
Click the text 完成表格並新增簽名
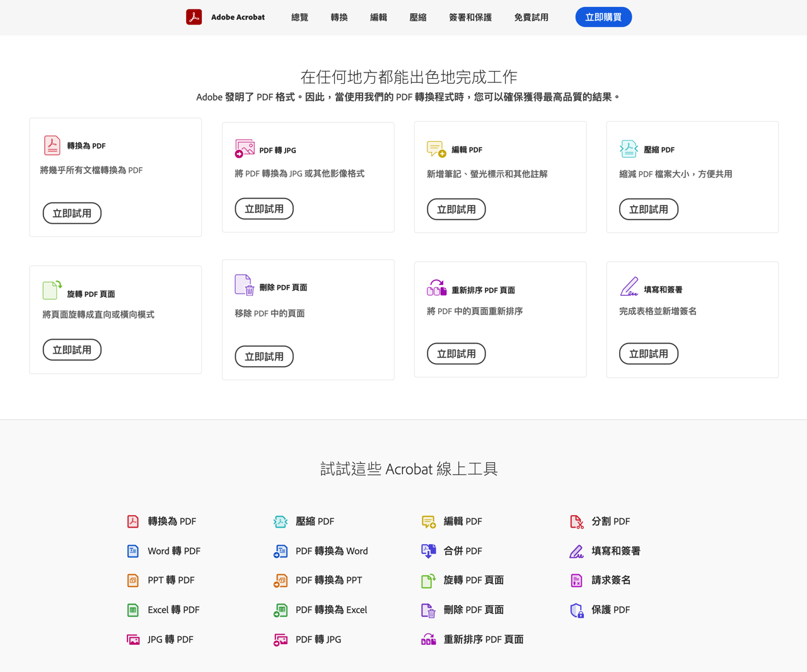click(658, 311)
